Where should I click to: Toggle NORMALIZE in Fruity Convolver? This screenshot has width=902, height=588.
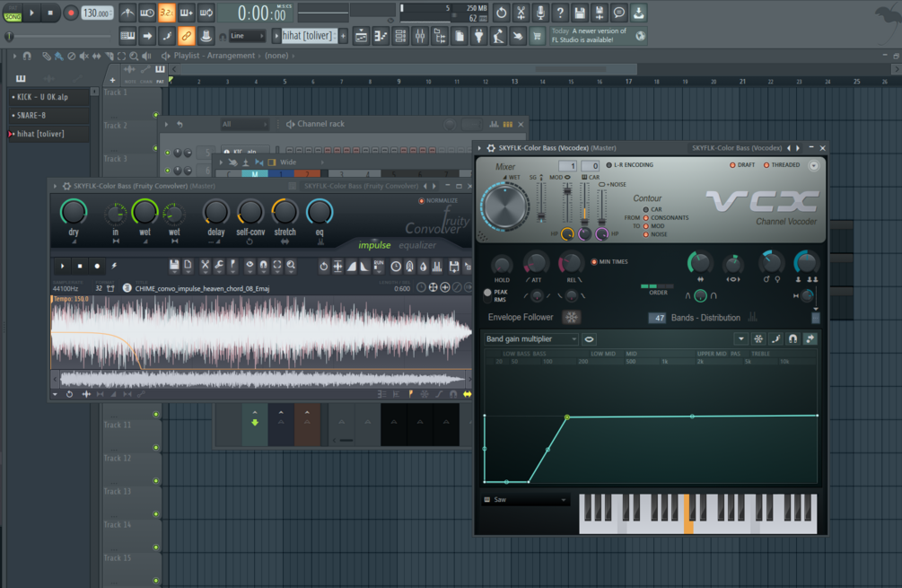[438, 201]
